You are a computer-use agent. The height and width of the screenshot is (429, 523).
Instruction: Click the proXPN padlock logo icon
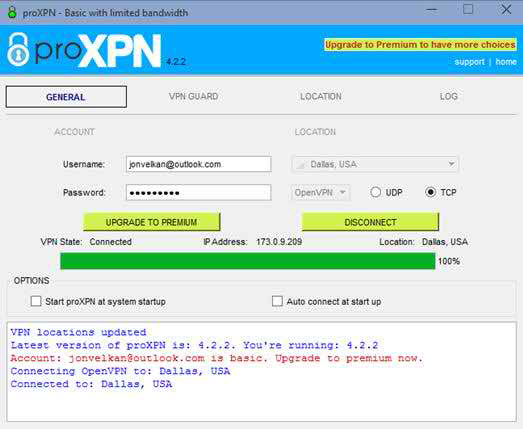(x=18, y=49)
